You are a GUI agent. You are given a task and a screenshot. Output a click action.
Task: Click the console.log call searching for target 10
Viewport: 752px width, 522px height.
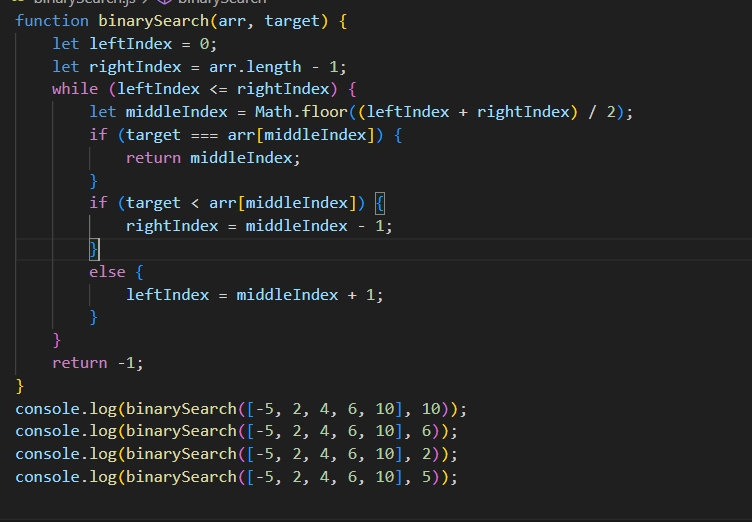pos(241,409)
